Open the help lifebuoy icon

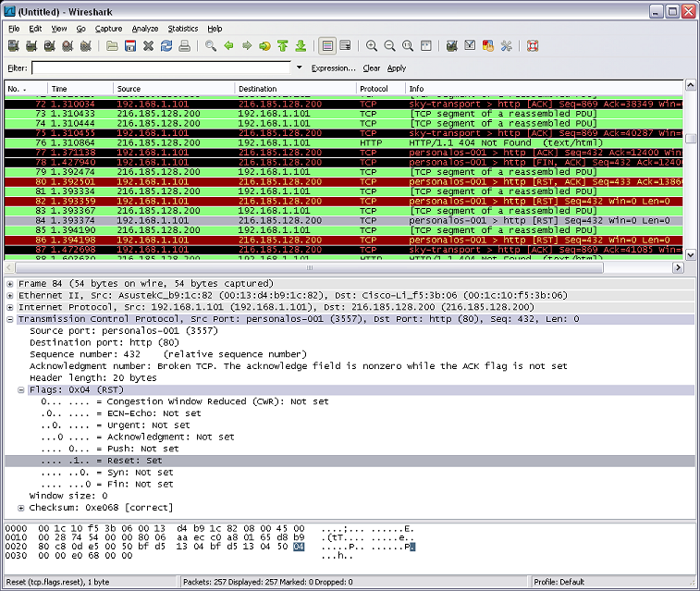tap(533, 45)
